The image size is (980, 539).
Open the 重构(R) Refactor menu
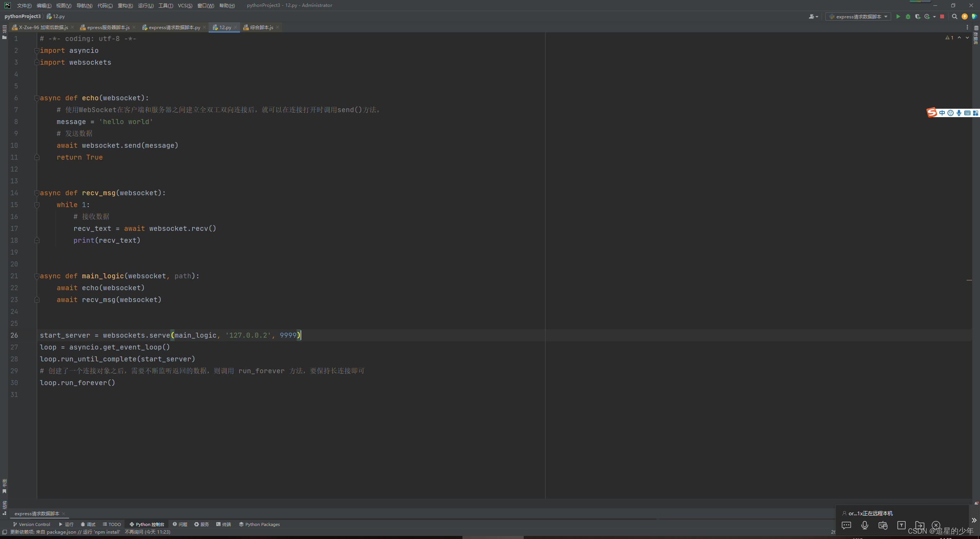click(125, 5)
